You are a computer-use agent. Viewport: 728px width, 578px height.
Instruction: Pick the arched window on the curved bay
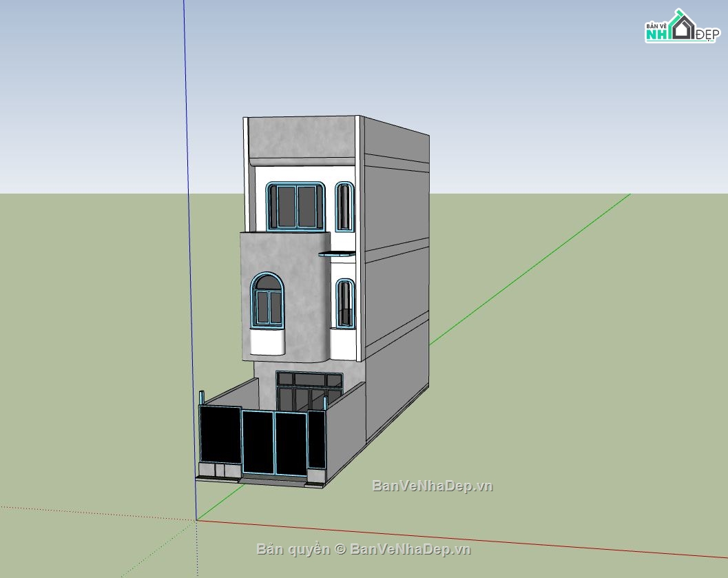point(267,300)
